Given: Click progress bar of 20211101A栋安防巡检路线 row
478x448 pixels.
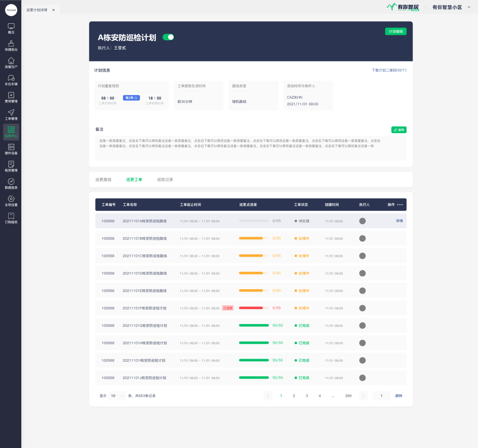Looking at the screenshot, I should tap(254, 221).
